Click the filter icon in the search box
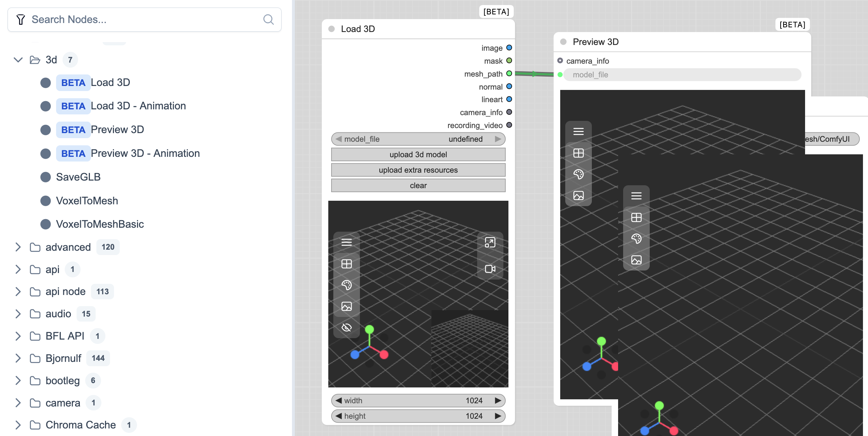Screen dimensions: 868x436 coord(21,19)
